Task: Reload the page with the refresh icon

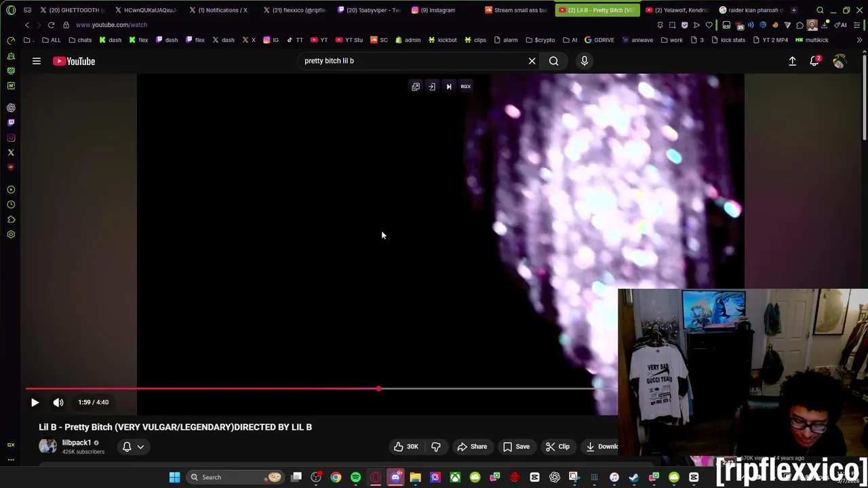Action: (51, 25)
